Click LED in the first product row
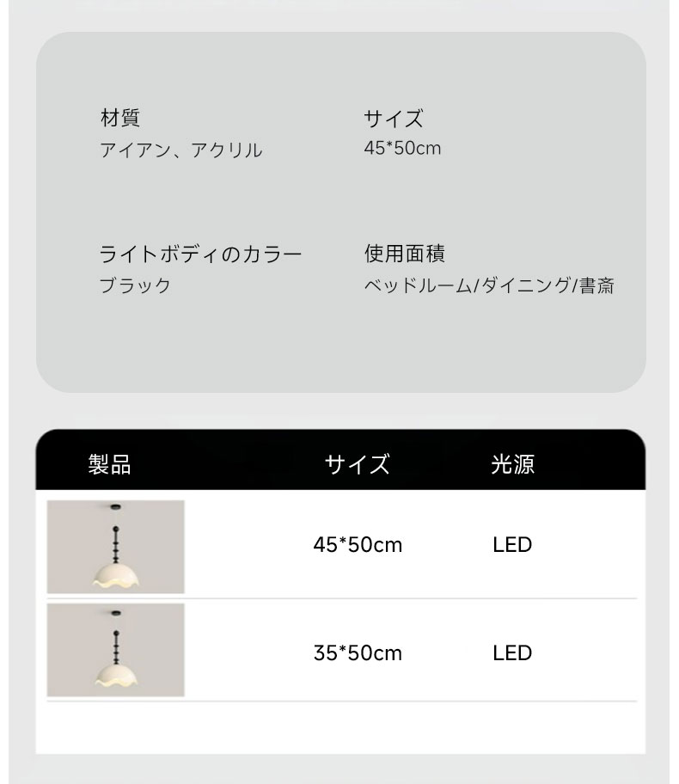The height and width of the screenshot is (784, 679). click(x=512, y=544)
